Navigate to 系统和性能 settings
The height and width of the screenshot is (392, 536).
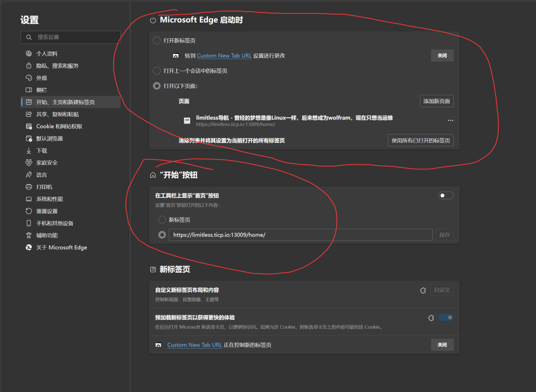71,199
